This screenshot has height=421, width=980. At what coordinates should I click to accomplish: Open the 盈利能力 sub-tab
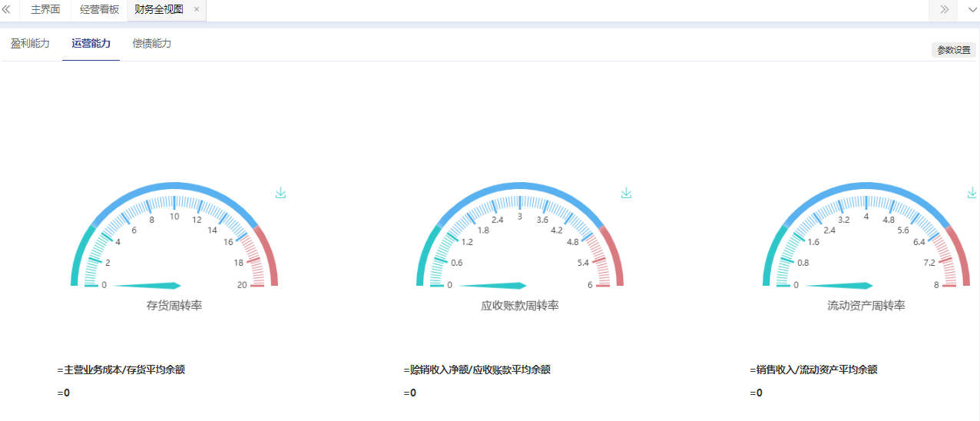(31, 44)
